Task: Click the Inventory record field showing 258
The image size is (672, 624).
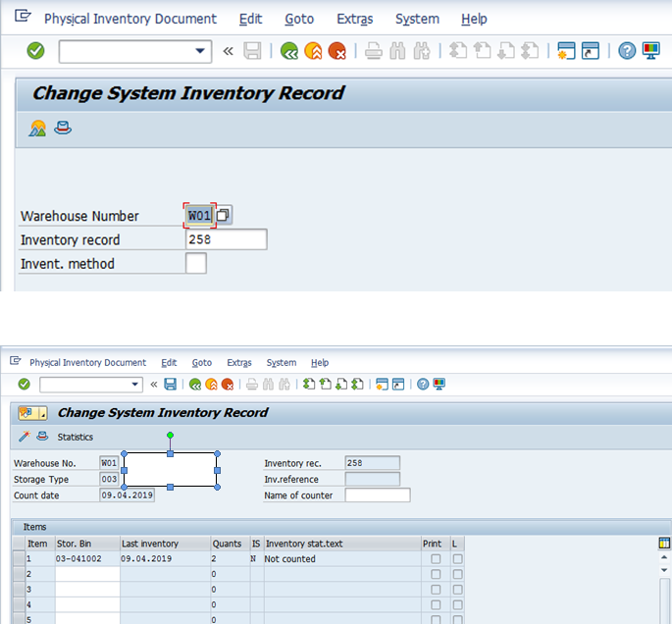Action: tap(227, 239)
